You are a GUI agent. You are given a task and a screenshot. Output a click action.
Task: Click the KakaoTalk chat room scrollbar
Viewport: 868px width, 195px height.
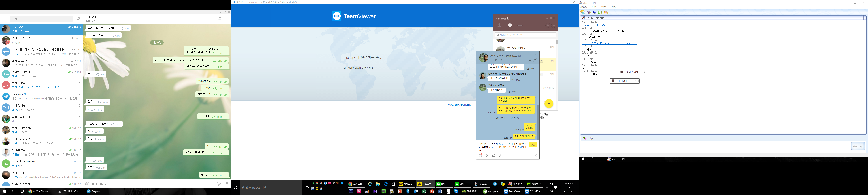[x=538, y=123]
